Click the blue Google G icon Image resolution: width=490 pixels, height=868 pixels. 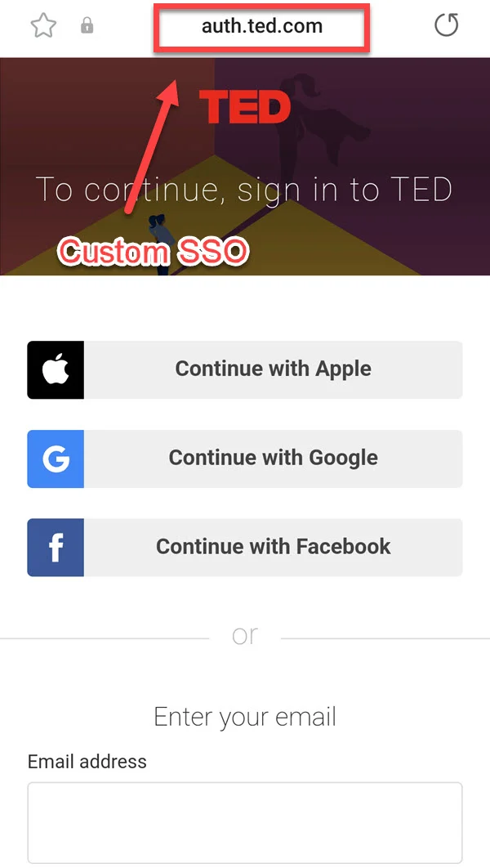(x=56, y=459)
